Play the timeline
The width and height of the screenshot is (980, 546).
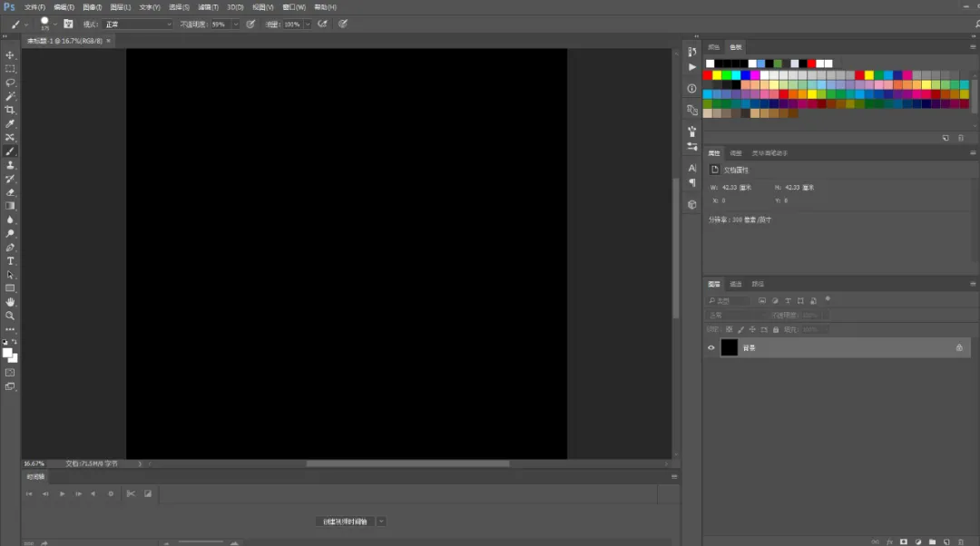[62, 493]
